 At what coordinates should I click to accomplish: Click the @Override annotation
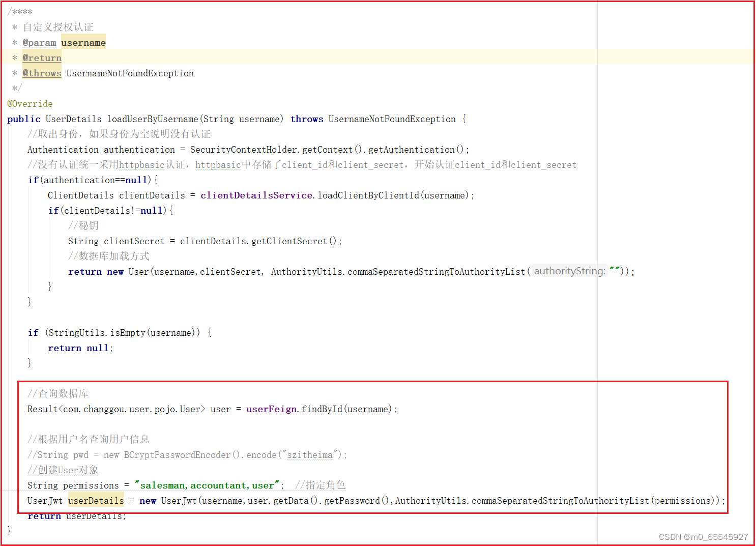tap(30, 104)
